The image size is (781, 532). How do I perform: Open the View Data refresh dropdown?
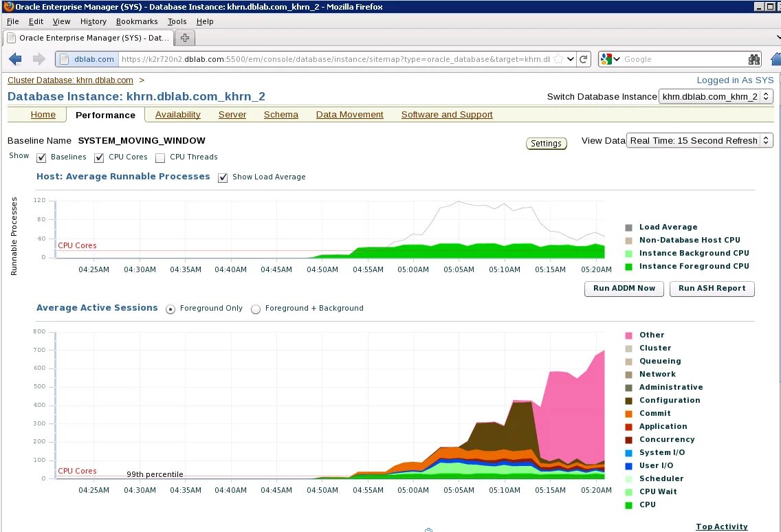[699, 140]
